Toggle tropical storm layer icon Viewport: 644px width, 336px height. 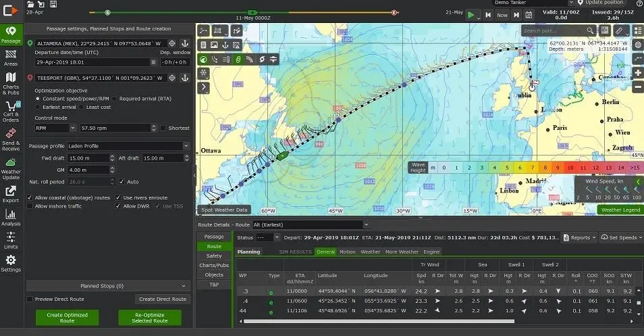click(262, 59)
